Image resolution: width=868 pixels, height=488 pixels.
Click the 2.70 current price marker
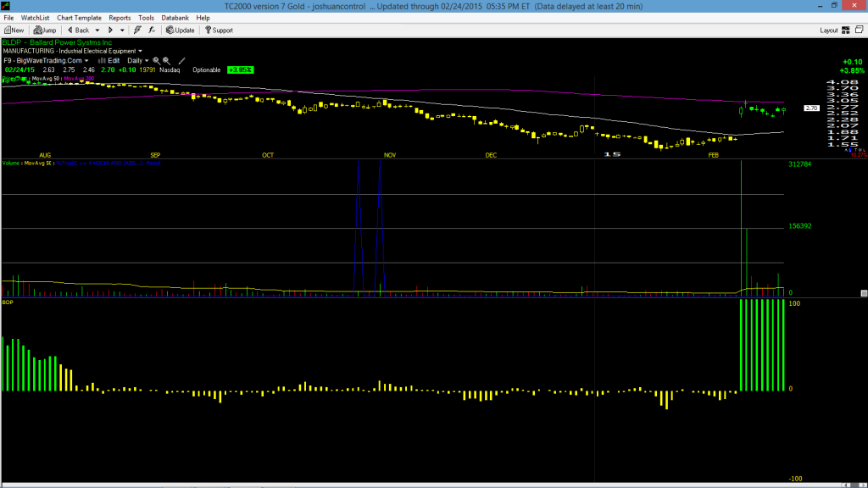(x=811, y=108)
